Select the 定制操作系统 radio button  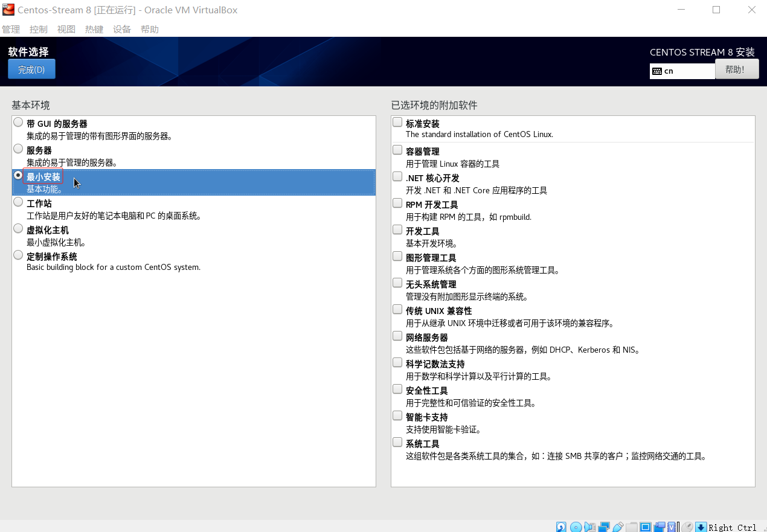click(18, 255)
